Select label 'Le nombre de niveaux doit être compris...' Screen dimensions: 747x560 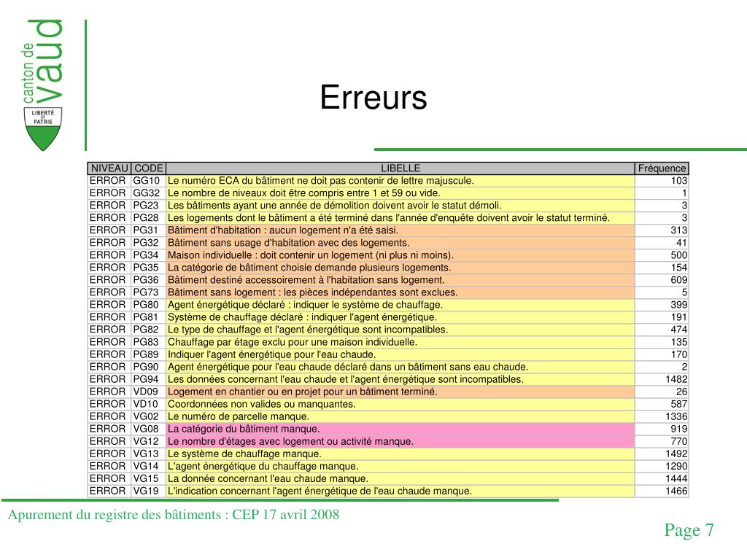tap(304, 193)
